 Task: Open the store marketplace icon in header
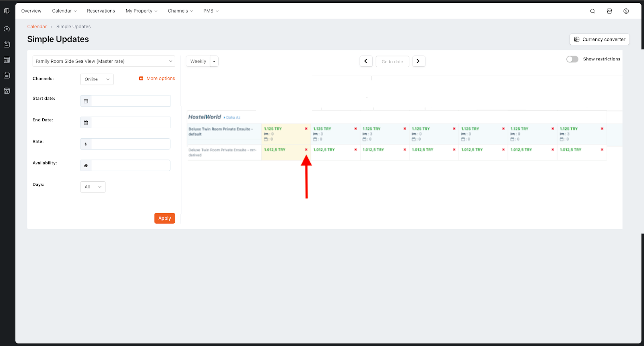(x=609, y=11)
